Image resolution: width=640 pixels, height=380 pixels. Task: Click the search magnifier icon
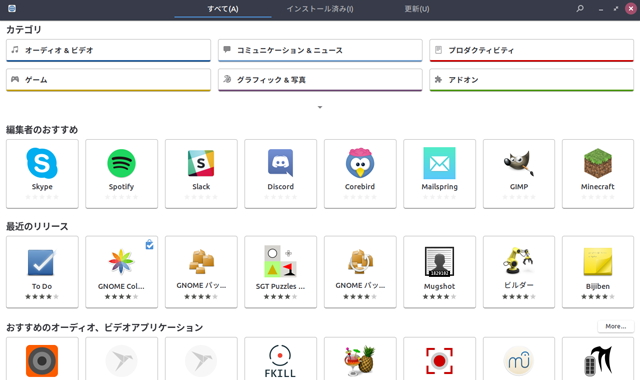coord(580,9)
